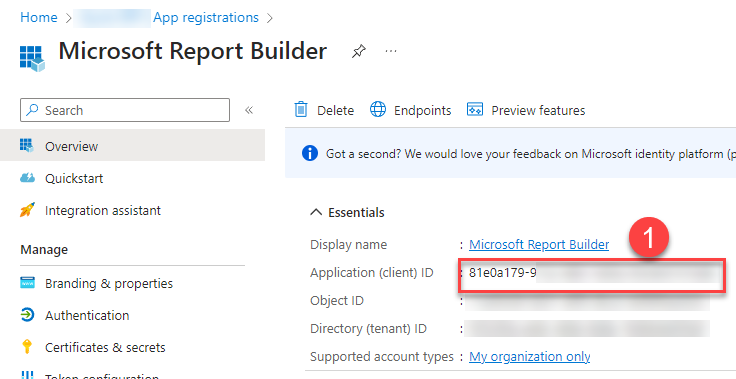Go to the Home breadcrumb link
The image size is (736, 379).
point(39,18)
